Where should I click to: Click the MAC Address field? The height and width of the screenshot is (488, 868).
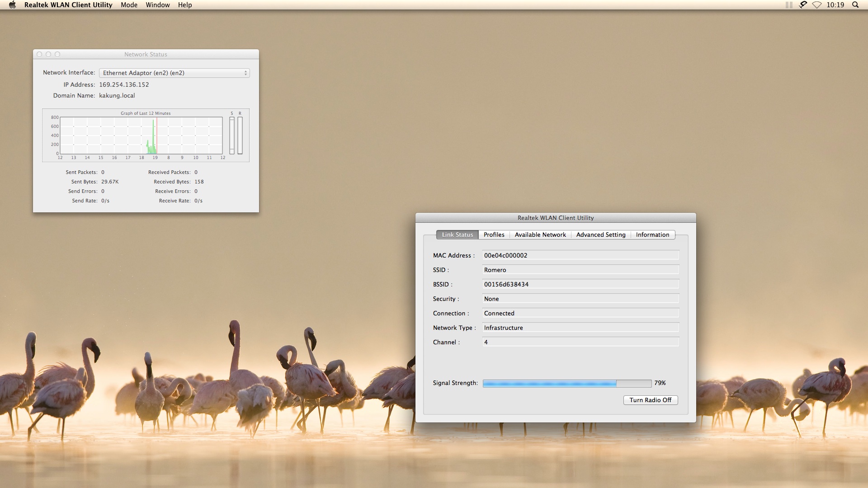pos(580,255)
